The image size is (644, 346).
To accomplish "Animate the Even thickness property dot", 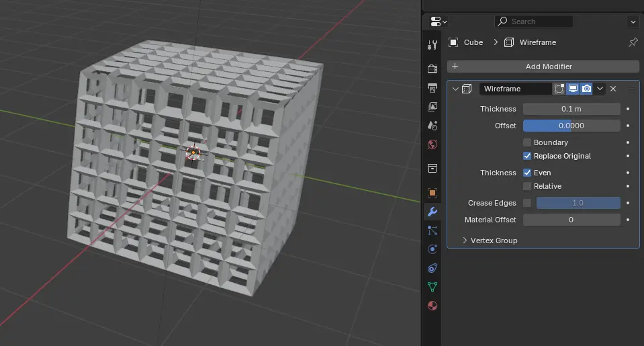I will [x=628, y=173].
